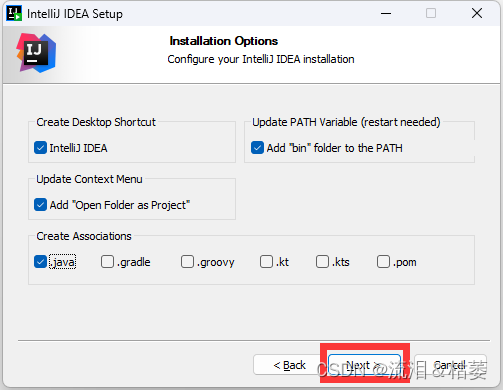Go back with the Back button
The width and height of the screenshot is (503, 390).
click(x=289, y=365)
